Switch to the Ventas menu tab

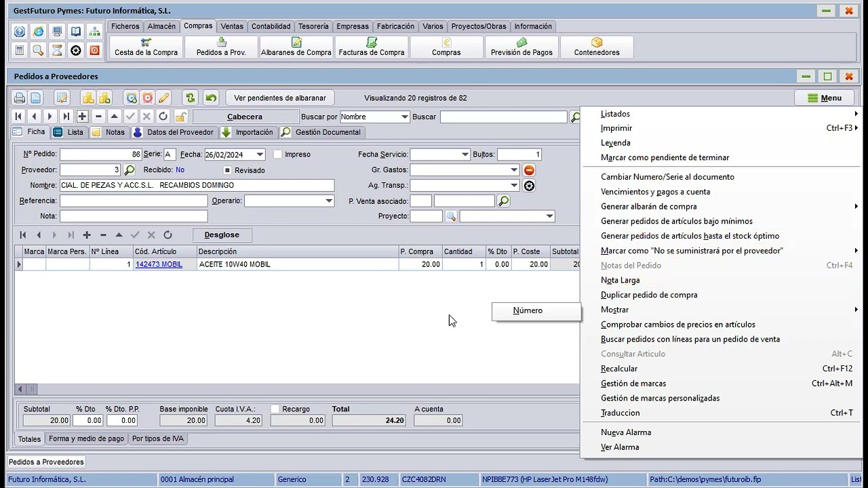pyautogui.click(x=232, y=26)
